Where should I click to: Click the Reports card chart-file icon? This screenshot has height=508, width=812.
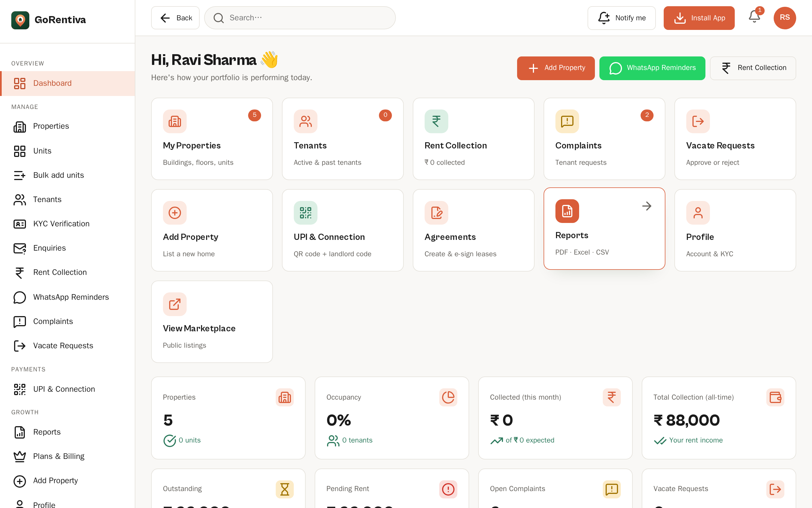[x=567, y=211]
